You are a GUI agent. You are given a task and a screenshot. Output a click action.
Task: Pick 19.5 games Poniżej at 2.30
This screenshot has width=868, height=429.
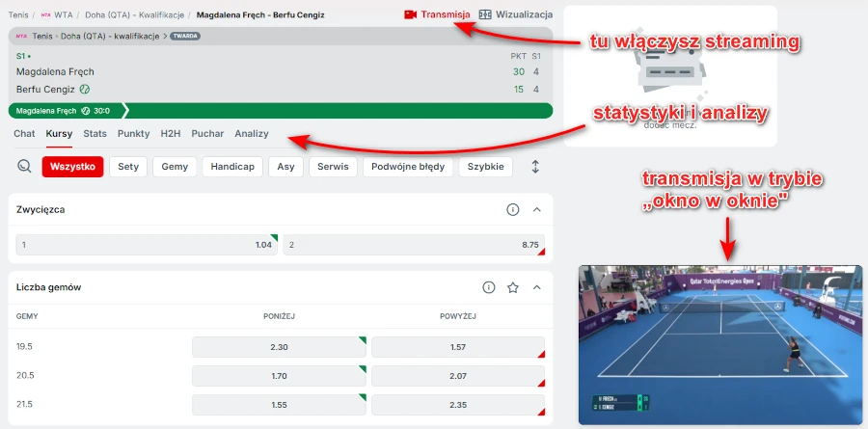279,347
